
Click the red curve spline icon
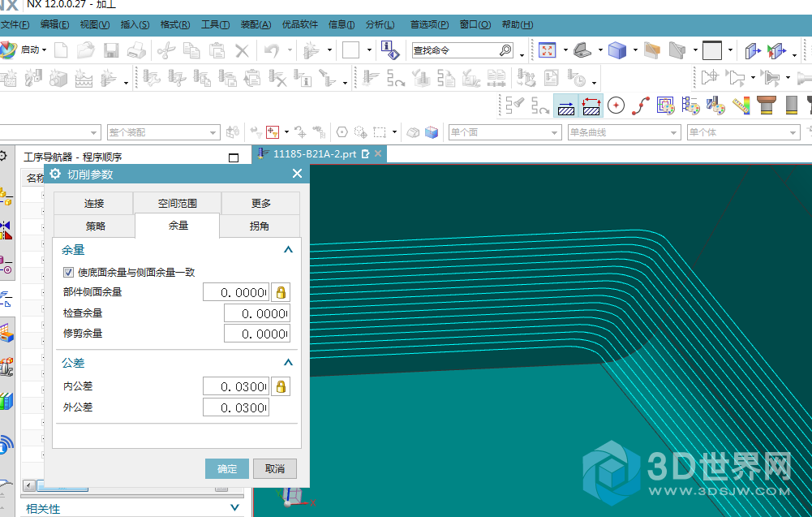(x=641, y=106)
